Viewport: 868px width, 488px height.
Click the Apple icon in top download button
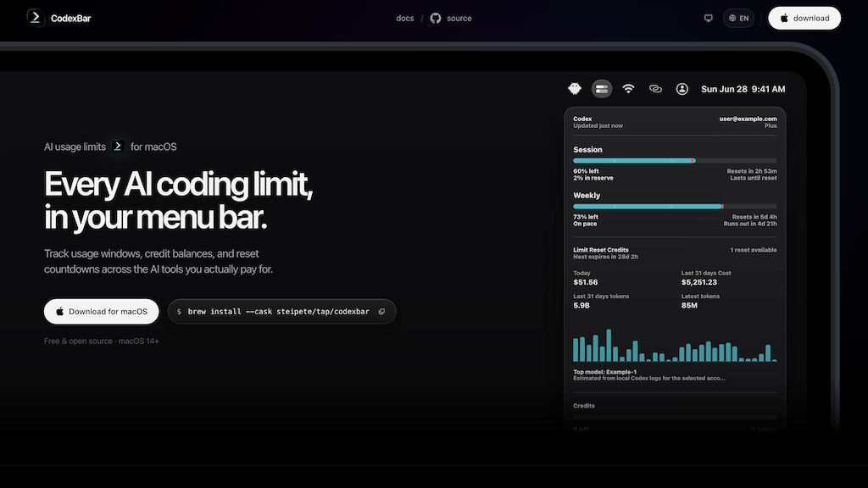point(784,19)
